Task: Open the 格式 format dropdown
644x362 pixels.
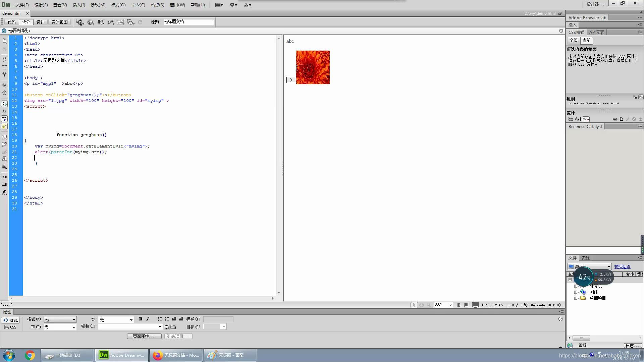Action: (x=60, y=319)
